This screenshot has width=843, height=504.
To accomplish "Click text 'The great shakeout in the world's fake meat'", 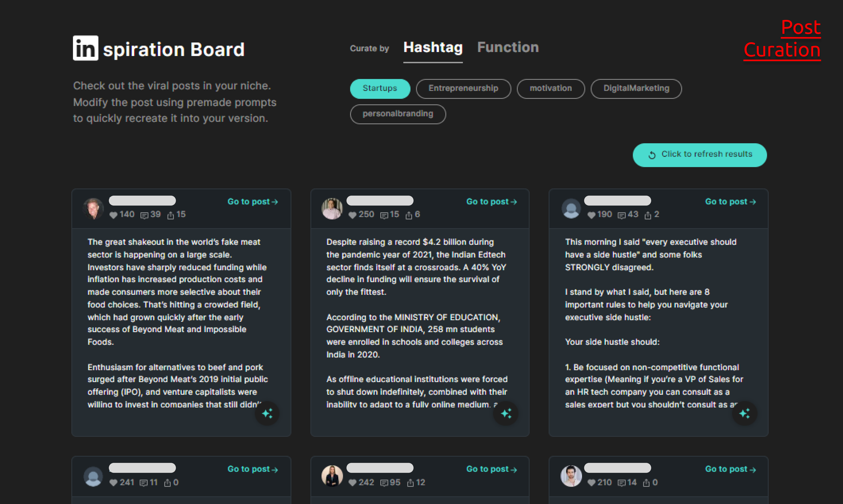I will pyautogui.click(x=174, y=242).
